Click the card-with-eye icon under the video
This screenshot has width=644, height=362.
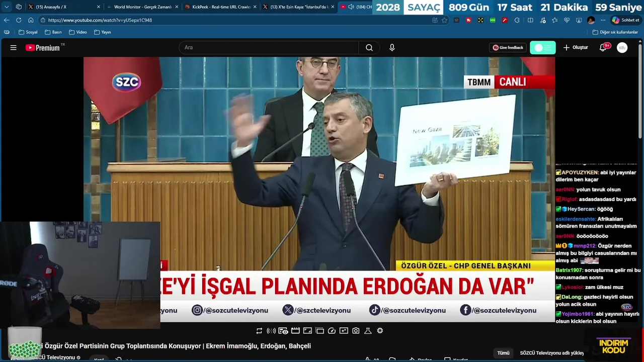click(283, 331)
